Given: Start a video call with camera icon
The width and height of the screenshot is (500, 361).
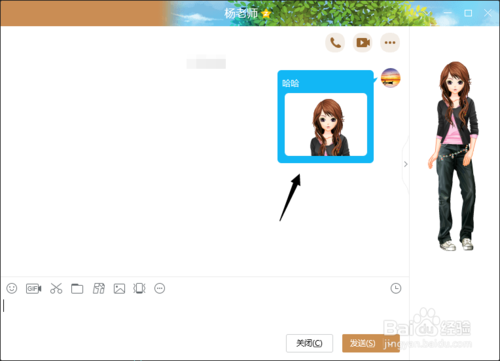Looking at the screenshot, I should click(363, 43).
